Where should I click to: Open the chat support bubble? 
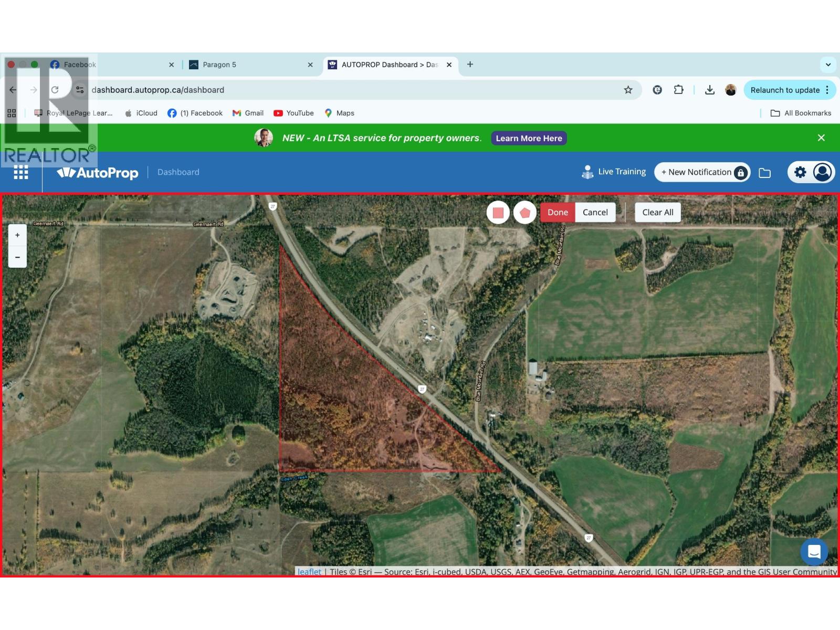coord(814,552)
